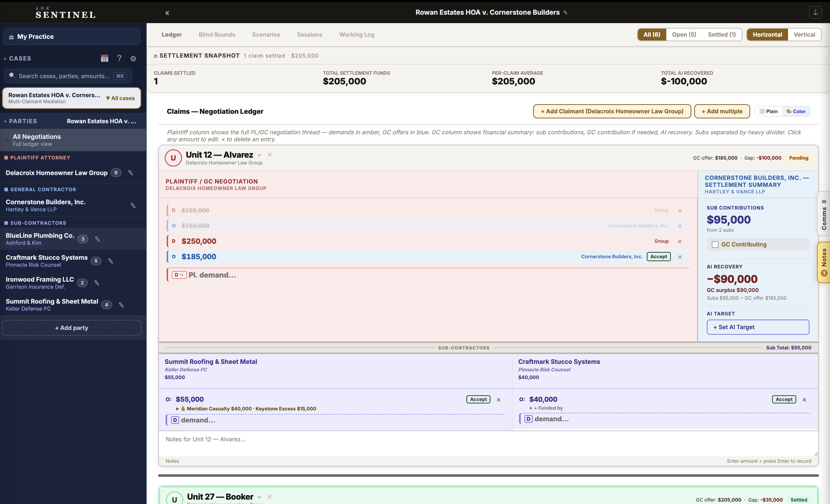Select Vertical layout

804,34
